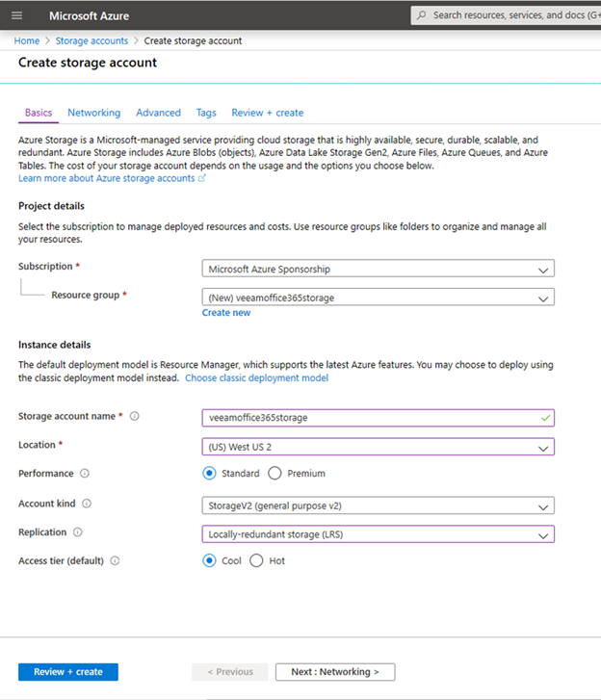Click info icon next to Storage account name
The width and height of the screenshot is (601, 700).
[x=135, y=416]
